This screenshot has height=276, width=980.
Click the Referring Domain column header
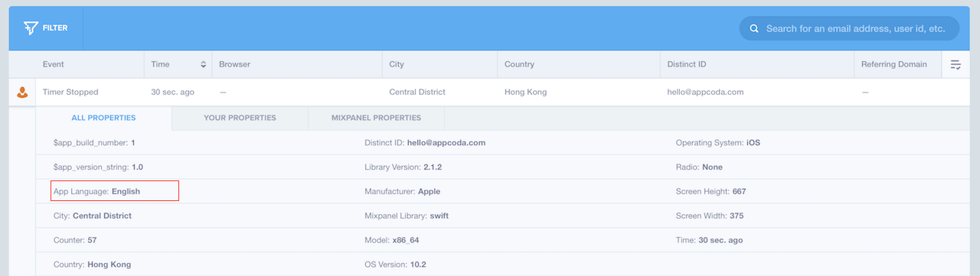coord(893,65)
